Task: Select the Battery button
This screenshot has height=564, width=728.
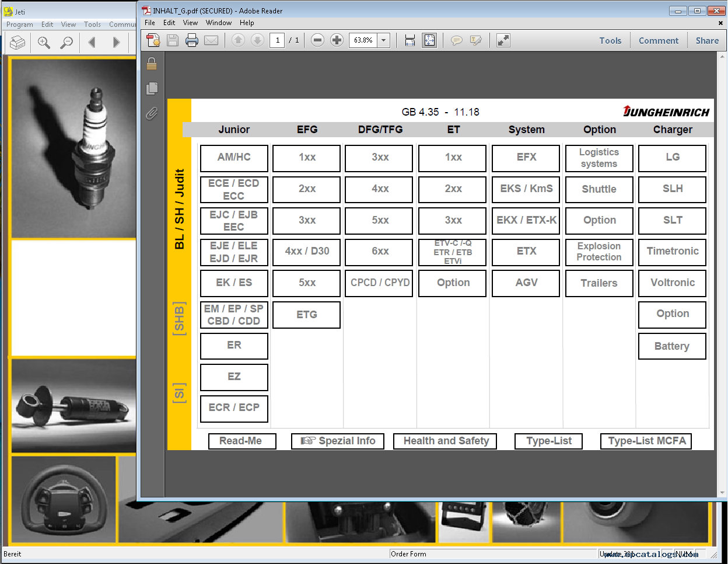Action: coord(672,346)
